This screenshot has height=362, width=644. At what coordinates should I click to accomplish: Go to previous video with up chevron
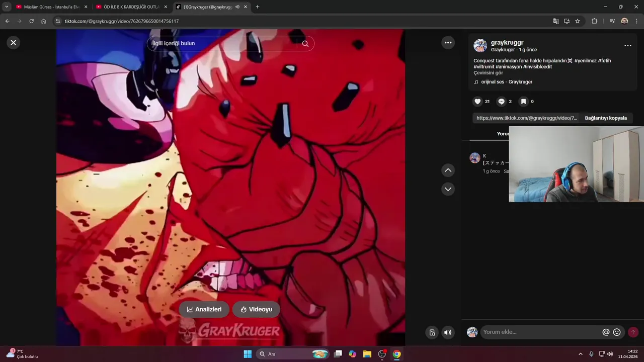click(448, 170)
